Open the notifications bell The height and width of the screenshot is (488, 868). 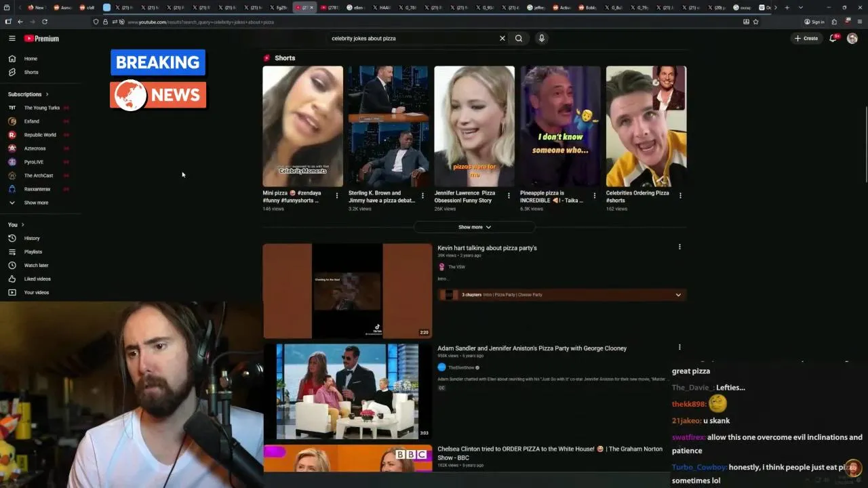833,39
